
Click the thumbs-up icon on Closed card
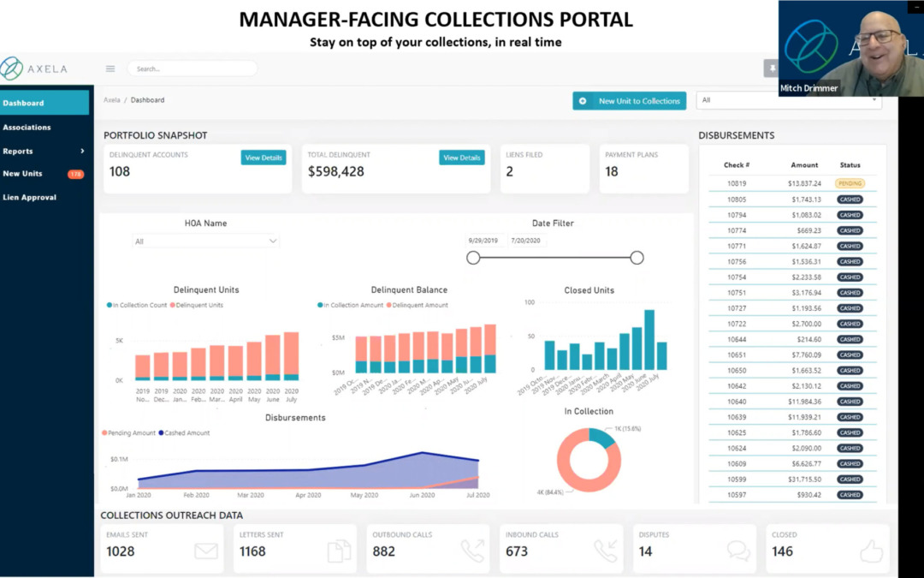[x=871, y=551]
